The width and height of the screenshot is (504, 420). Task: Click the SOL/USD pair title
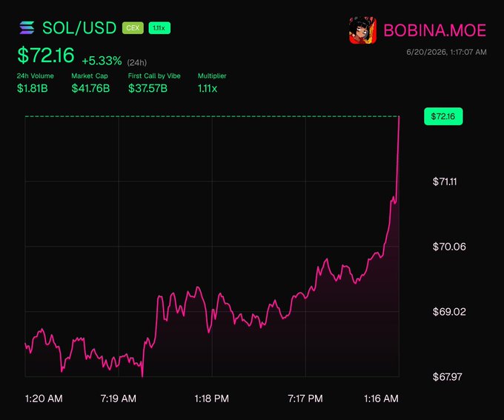[79, 28]
